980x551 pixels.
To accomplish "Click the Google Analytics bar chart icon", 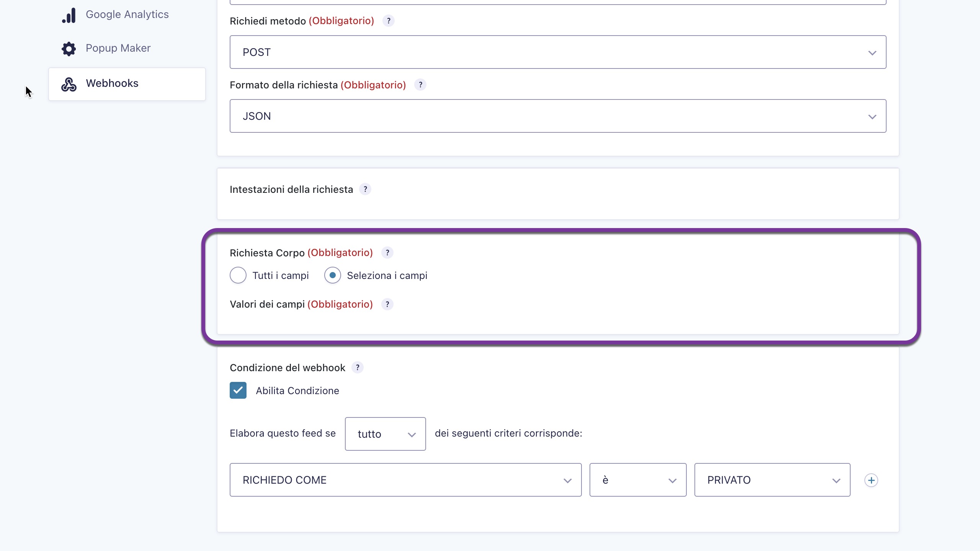I will 69,15.
